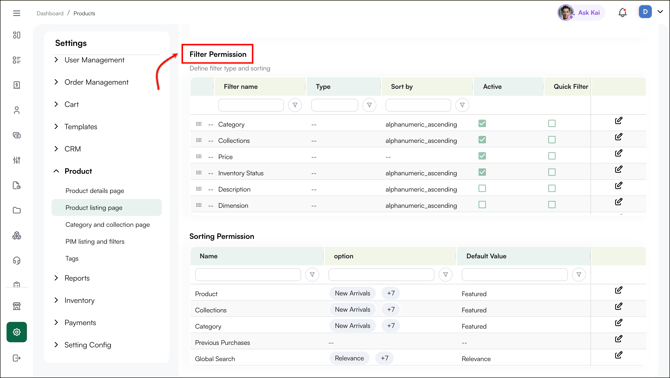670x378 pixels.
Task: Click the notification bell icon
Action: coord(623,12)
